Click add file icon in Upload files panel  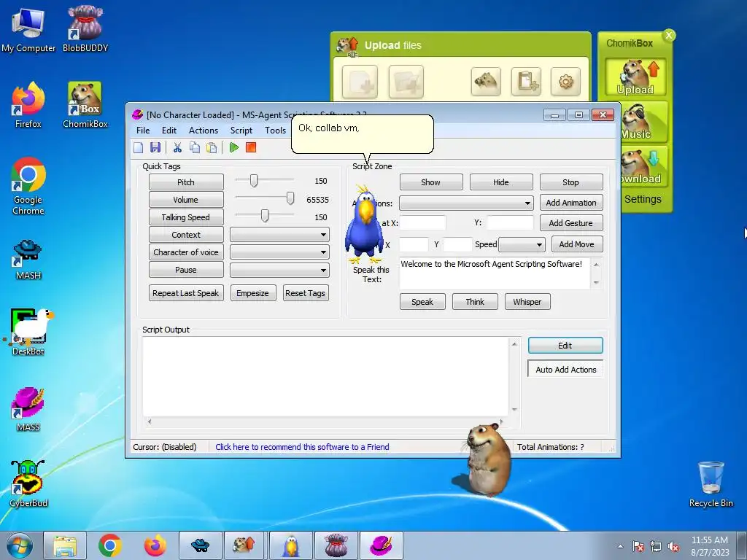pos(360,82)
